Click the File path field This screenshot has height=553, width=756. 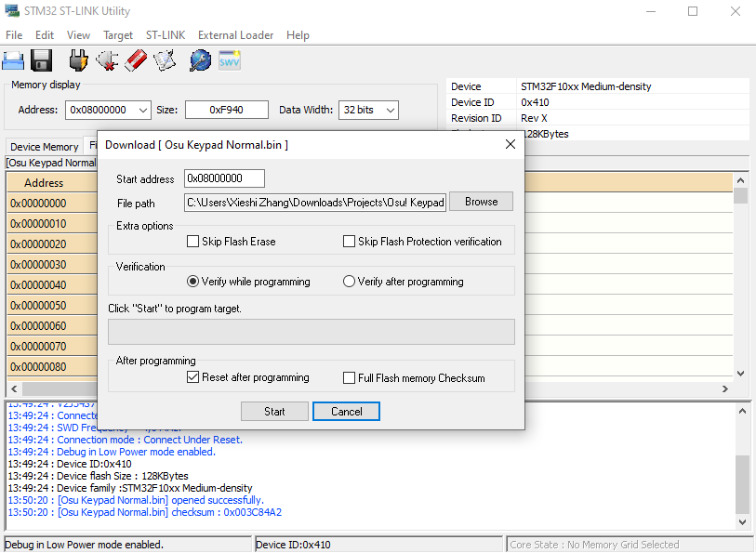[x=315, y=203]
